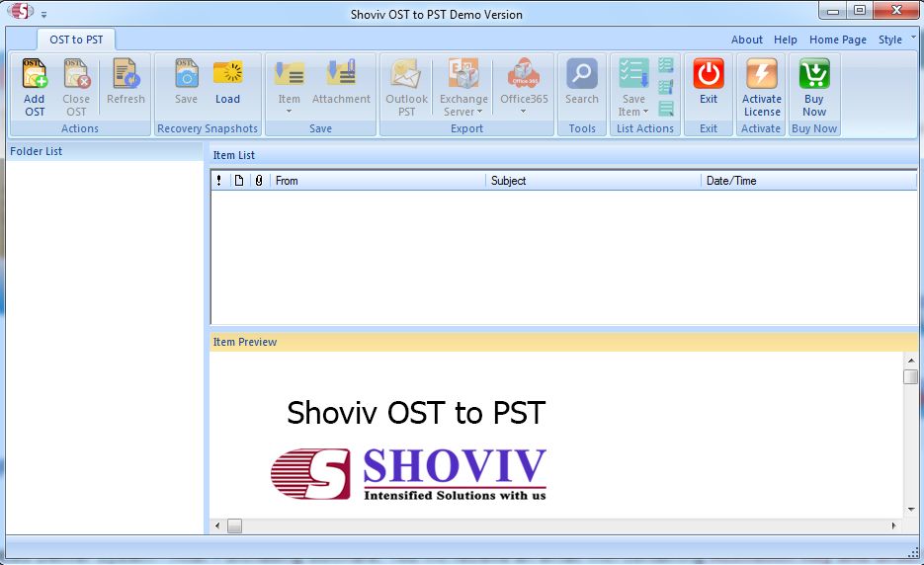Expand the Exchange Server dropdown arrow

[x=479, y=112]
